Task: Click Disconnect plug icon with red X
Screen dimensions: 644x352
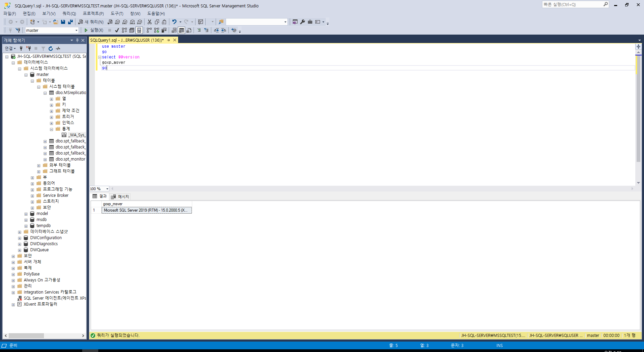Action: coord(29,48)
